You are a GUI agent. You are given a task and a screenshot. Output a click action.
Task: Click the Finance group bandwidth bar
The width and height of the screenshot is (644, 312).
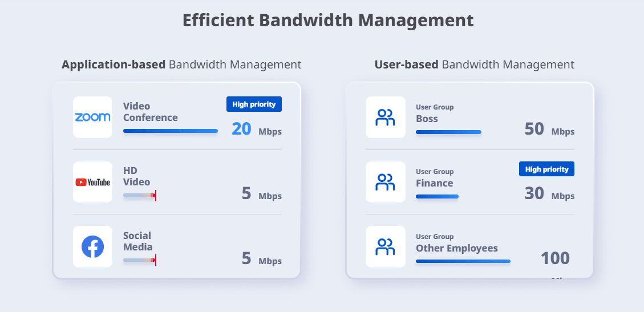(x=437, y=197)
